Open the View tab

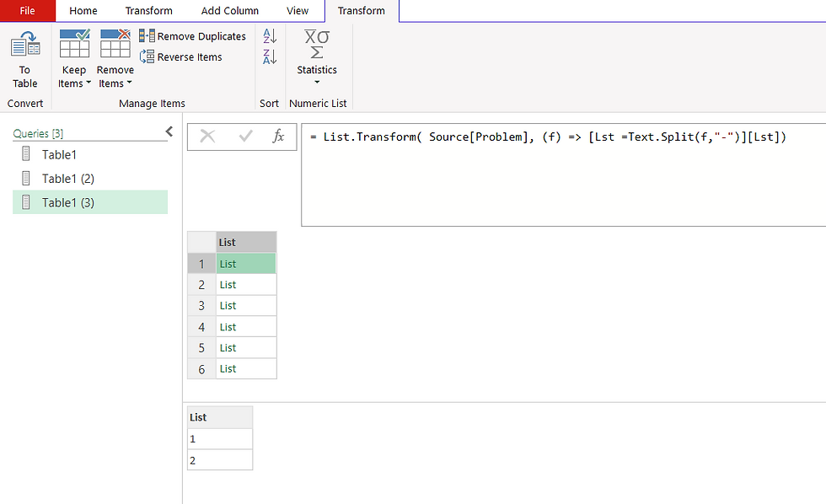click(297, 10)
